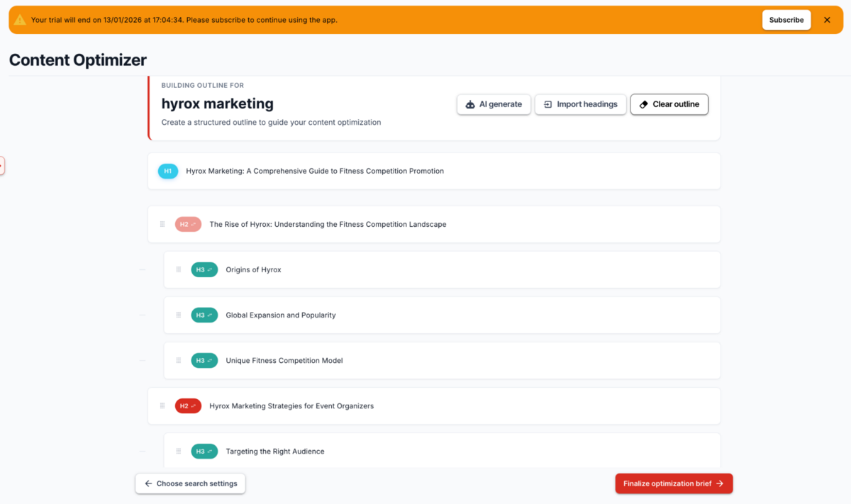
Task: Change H3 badge on 'Targeting the Right Audience'
Action: point(204,452)
